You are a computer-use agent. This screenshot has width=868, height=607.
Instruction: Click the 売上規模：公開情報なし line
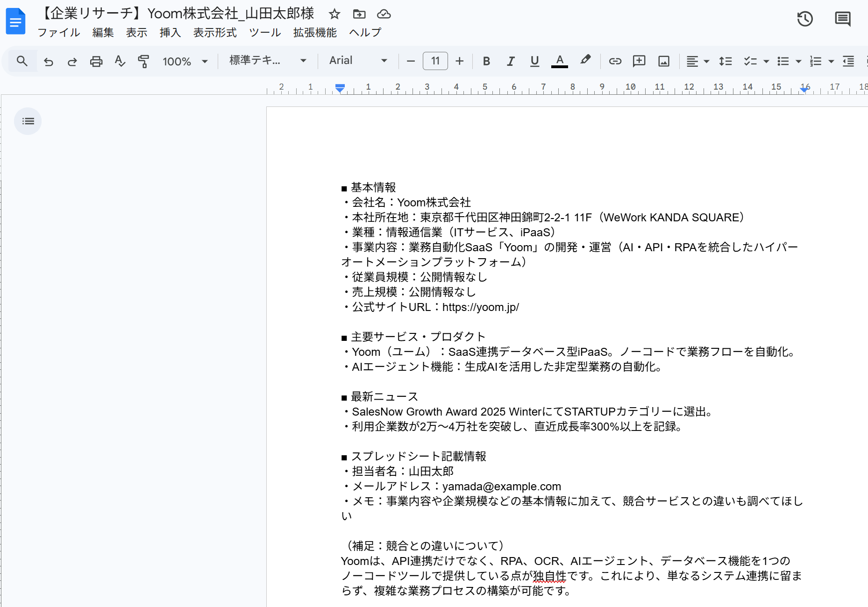coord(409,292)
